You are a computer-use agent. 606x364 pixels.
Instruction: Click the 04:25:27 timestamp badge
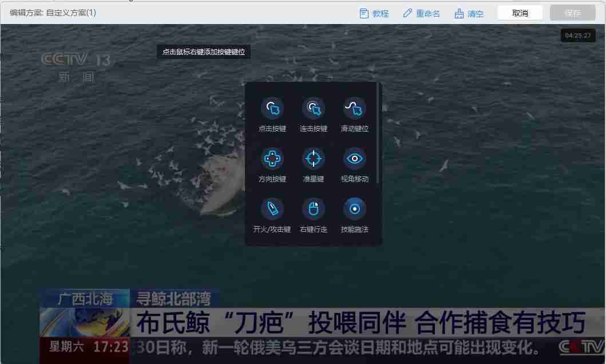click(x=577, y=35)
